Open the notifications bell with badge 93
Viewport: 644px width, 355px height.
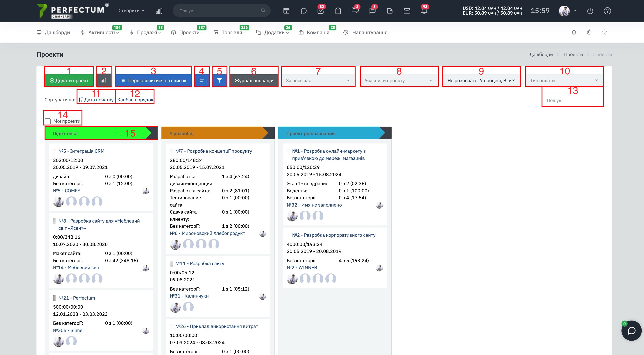[424, 11]
